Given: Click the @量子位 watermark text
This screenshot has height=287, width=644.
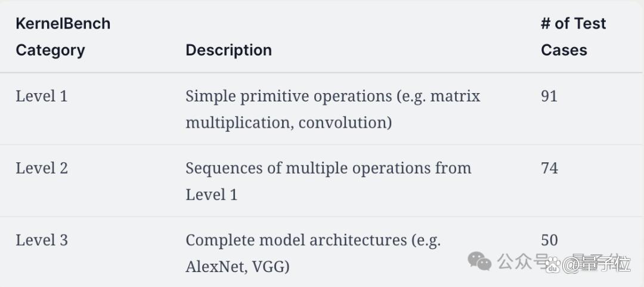Looking at the screenshot, I should [596, 264].
